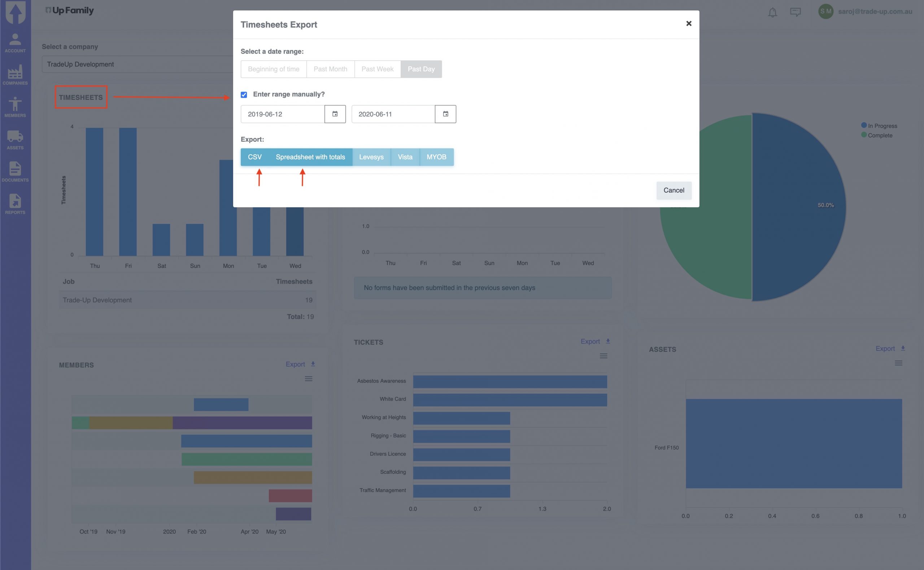The image size is (924, 570).
Task: Export as CSV
Action: pos(255,157)
